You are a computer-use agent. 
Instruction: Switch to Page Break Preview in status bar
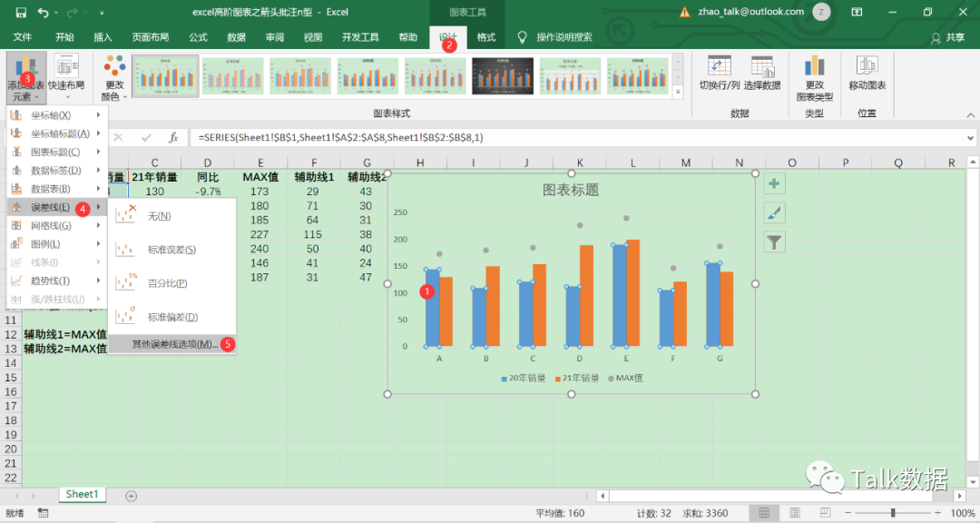(x=825, y=512)
